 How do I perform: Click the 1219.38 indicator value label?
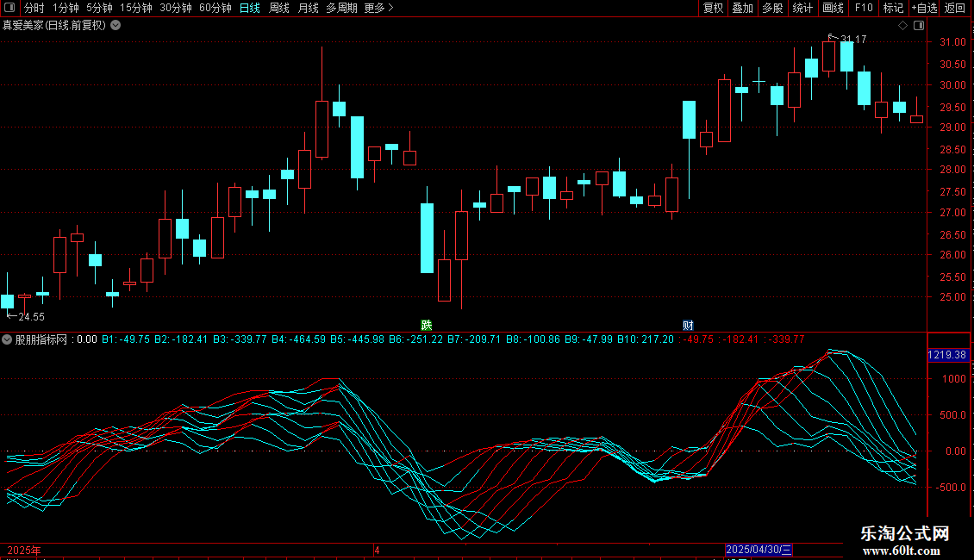pyautogui.click(x=947, y=355)
